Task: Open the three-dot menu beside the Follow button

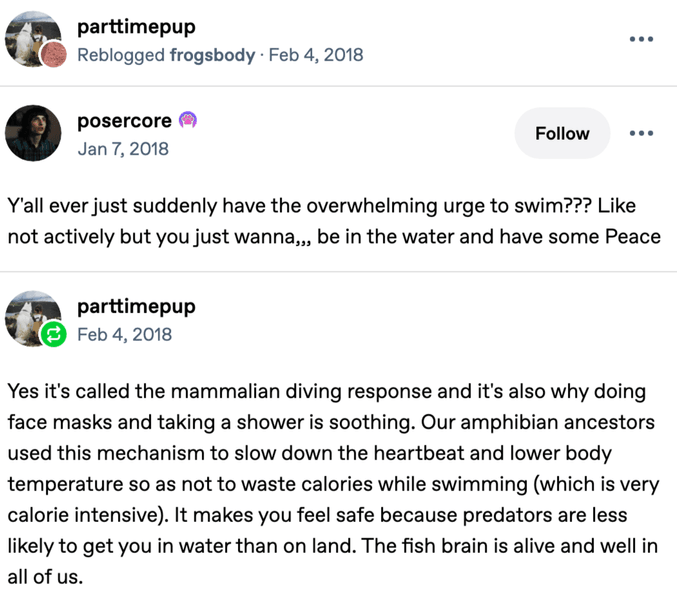Action: pos(641,133)
